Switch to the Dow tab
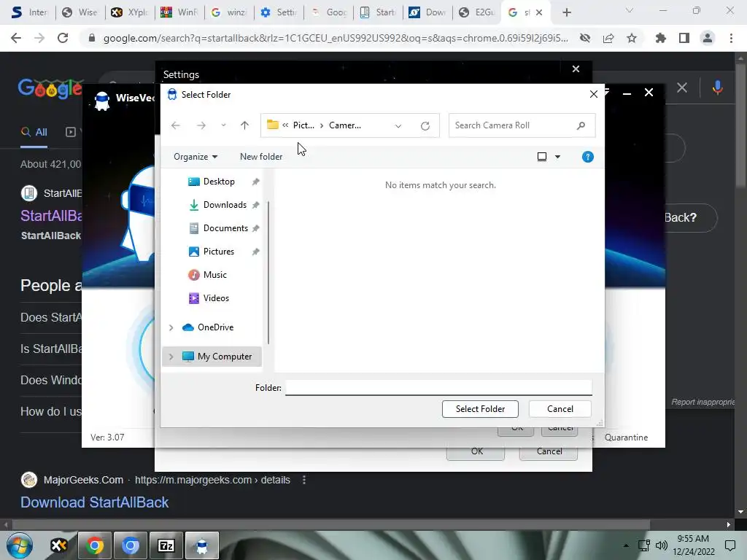This screenshot has width=747, height=560. coord(427,12)
